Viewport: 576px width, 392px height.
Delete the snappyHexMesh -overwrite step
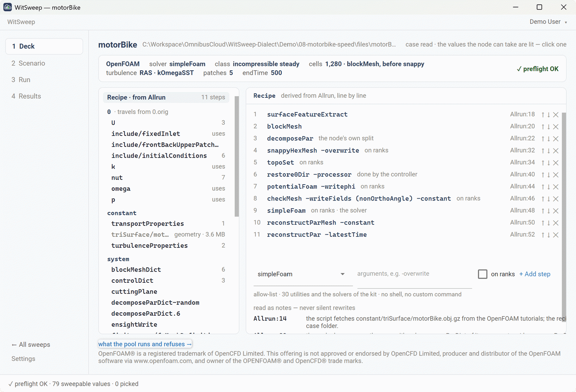(556, 151)
